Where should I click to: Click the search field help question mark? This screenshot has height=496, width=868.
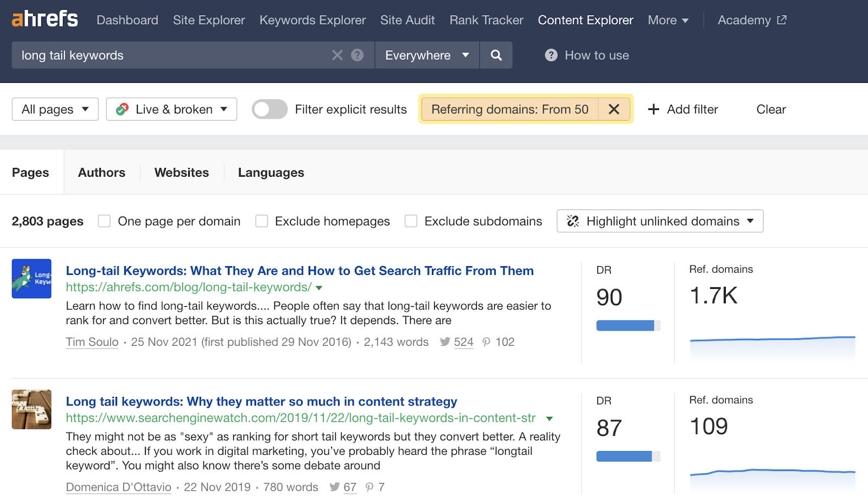click(x=357, y=55)
